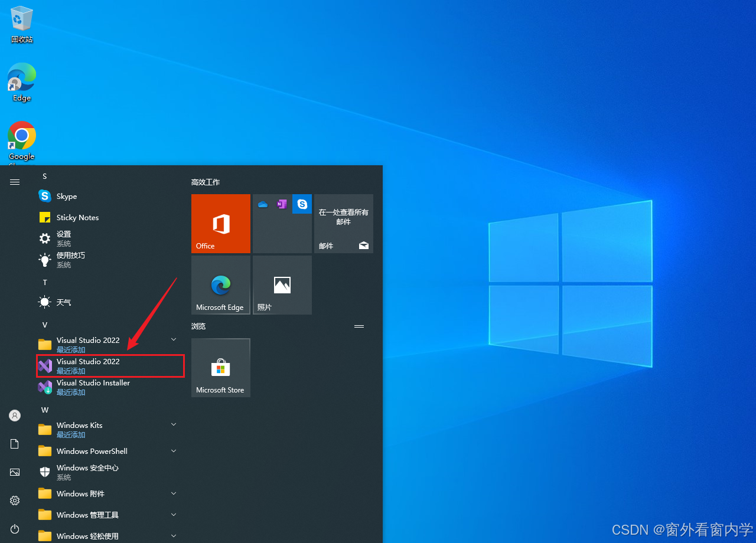The image size is (756, 543).
Task: Open the Google Chrome desktop shortcut
Action: pos(22,142)
